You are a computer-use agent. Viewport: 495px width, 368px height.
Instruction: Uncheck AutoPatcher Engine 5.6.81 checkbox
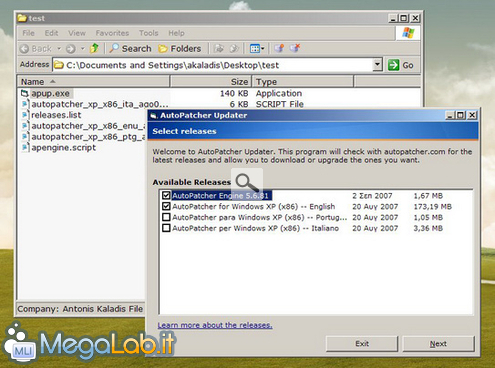click(166, 195)
